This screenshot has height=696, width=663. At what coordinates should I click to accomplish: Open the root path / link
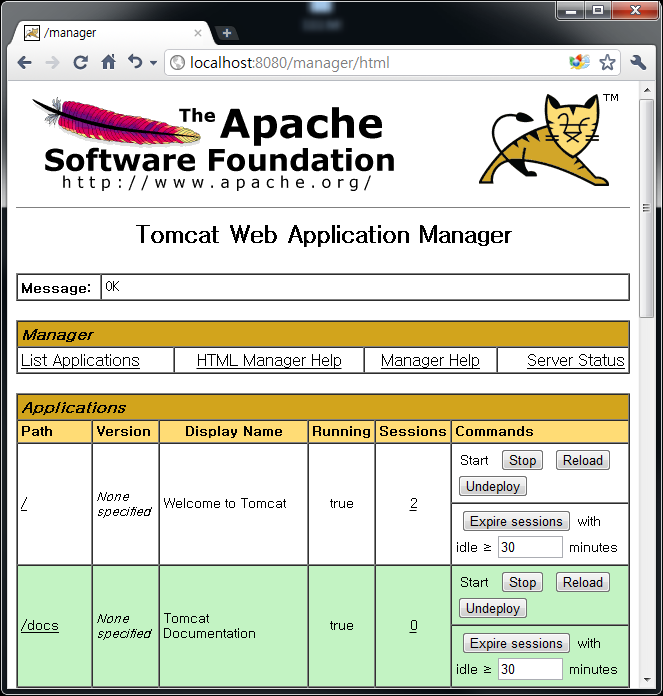[24, 503]
